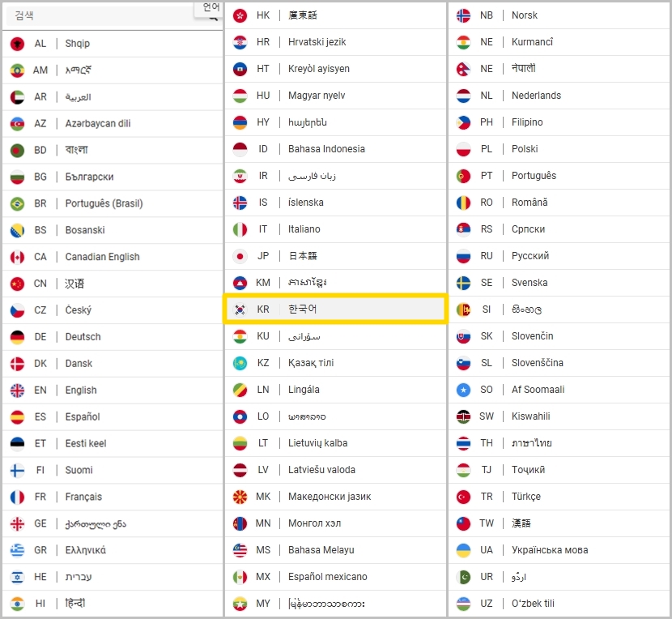Choose Español as the language

point(113,417)
